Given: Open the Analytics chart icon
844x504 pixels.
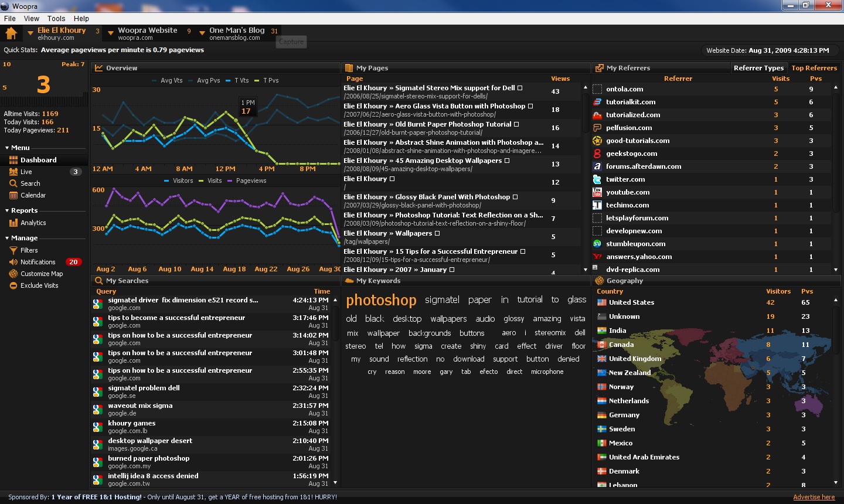Looking at the screenshot, I should point(13,223).
